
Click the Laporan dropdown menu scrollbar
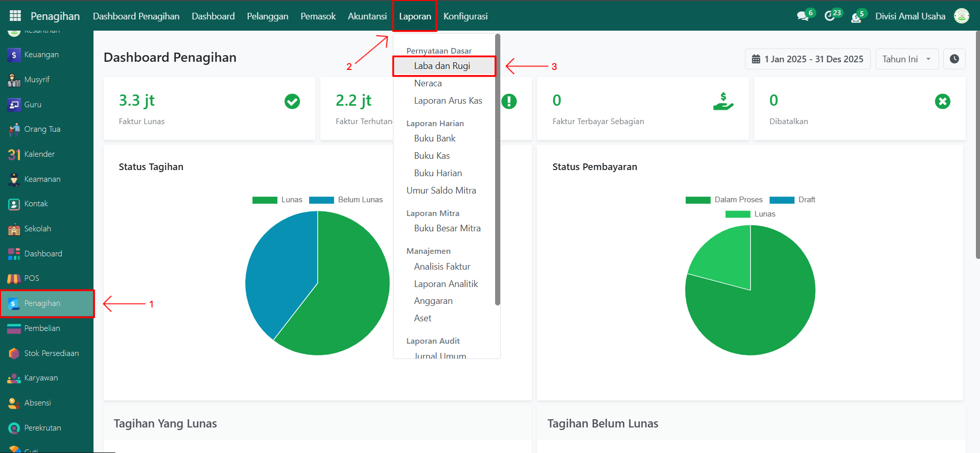pos(497,169)
